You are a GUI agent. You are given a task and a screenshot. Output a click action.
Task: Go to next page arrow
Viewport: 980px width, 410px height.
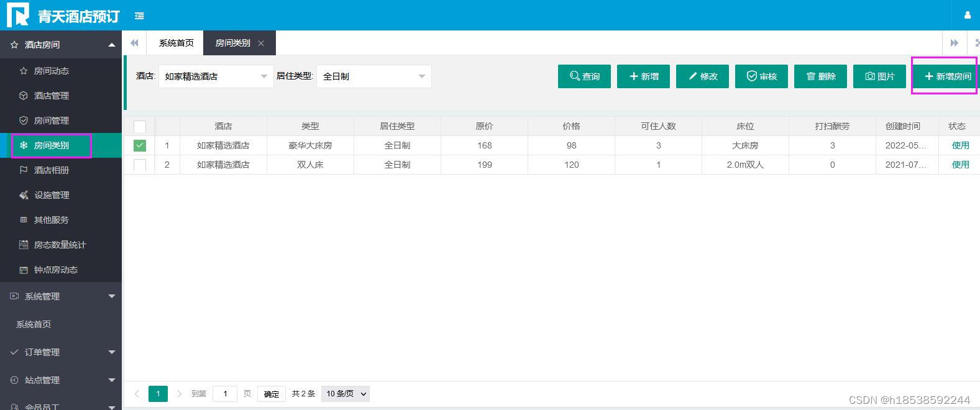[180, 394]
